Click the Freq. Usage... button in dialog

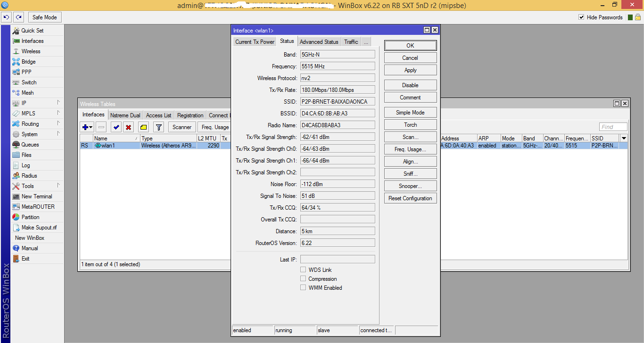click(410, 149)
